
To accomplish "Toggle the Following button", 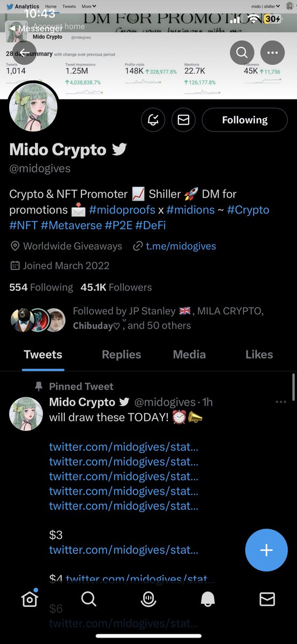I will (244, 120).
